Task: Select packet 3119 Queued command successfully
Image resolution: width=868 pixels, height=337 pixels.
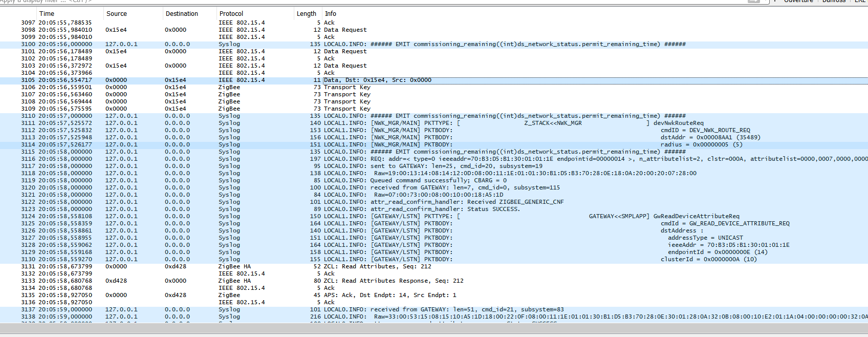Action: (x=434, y=180)
